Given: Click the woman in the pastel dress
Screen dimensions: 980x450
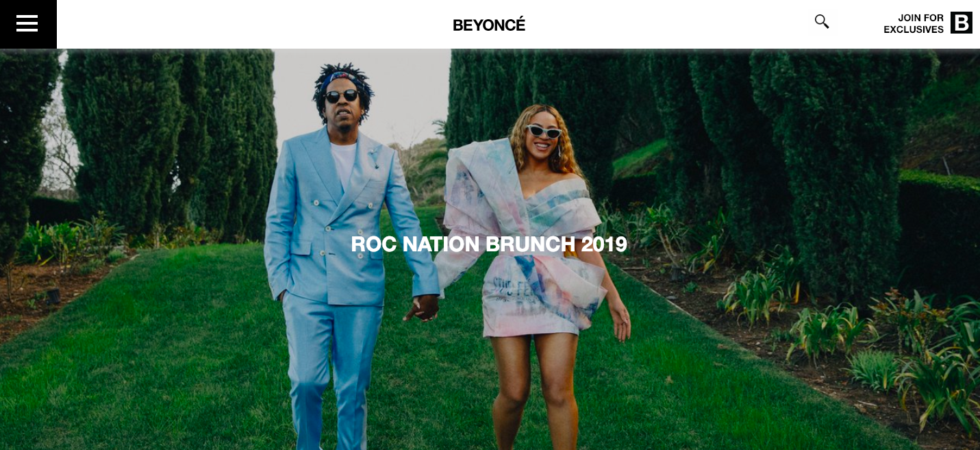Looking at the screenshot, I should [x=531, y=274].
